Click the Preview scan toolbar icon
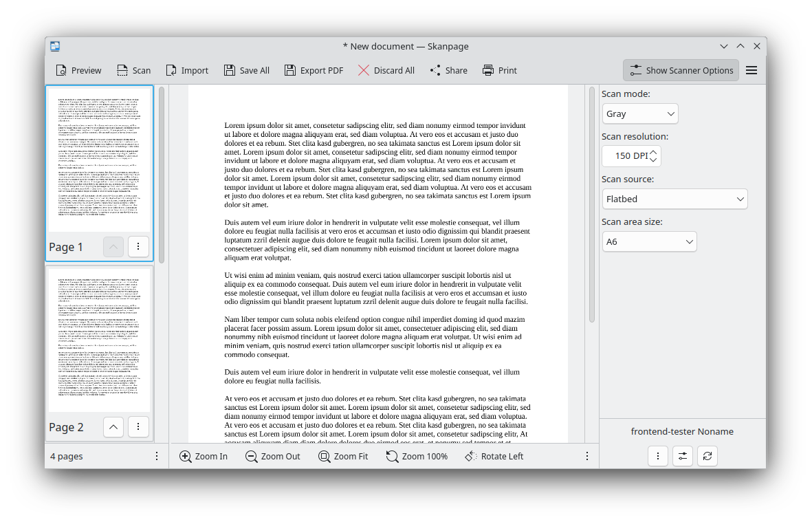Image resolution: width=812 pixels, height=522 pixels. [x=61, y=70]
